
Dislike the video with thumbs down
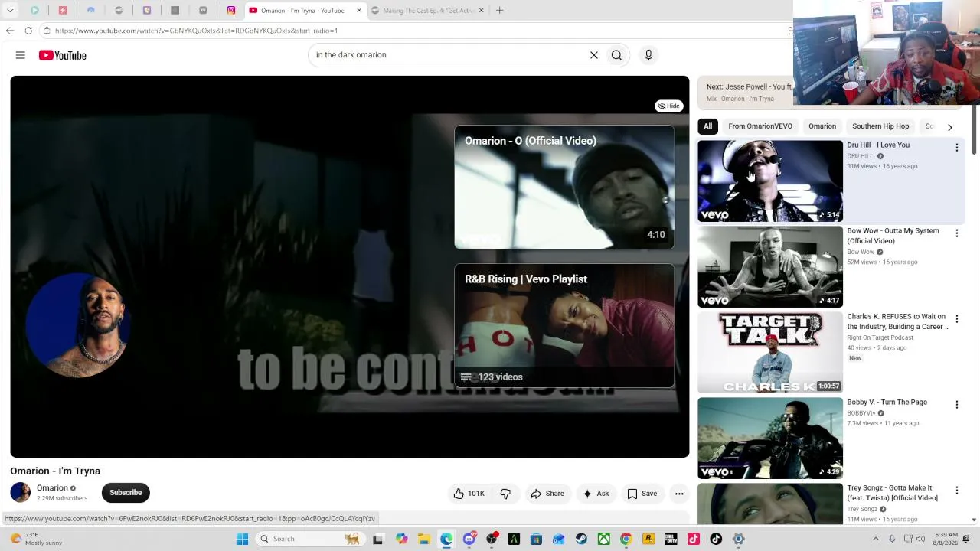[x=505, y=494]
